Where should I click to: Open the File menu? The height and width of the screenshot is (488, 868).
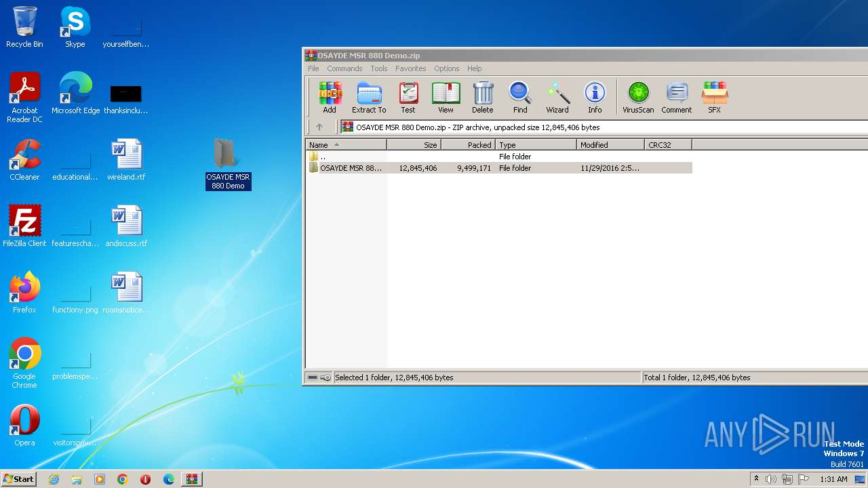click(x=313, y=68)
